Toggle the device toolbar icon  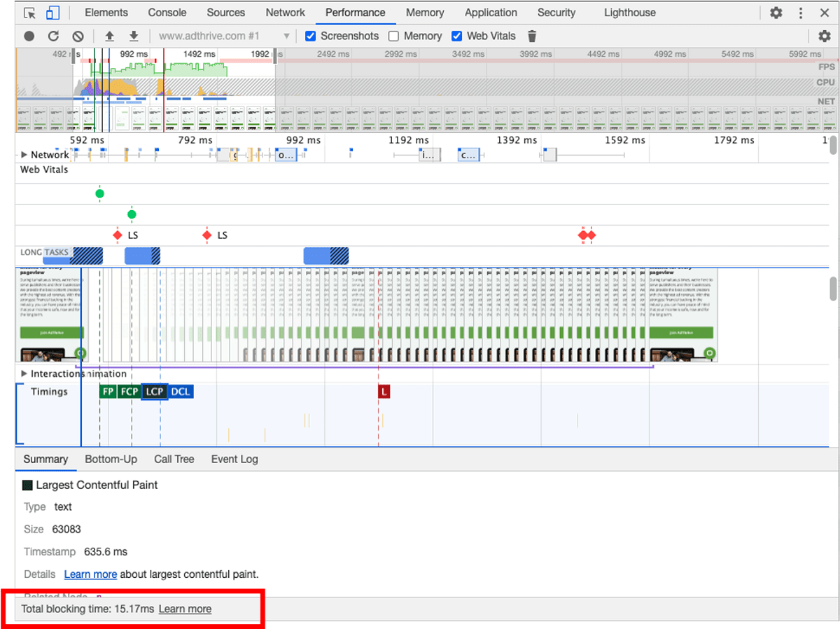(53, 13)
